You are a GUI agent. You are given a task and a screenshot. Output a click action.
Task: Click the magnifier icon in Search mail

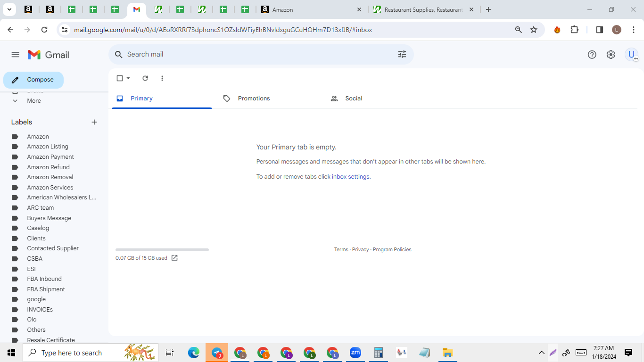tap(119, 55)
